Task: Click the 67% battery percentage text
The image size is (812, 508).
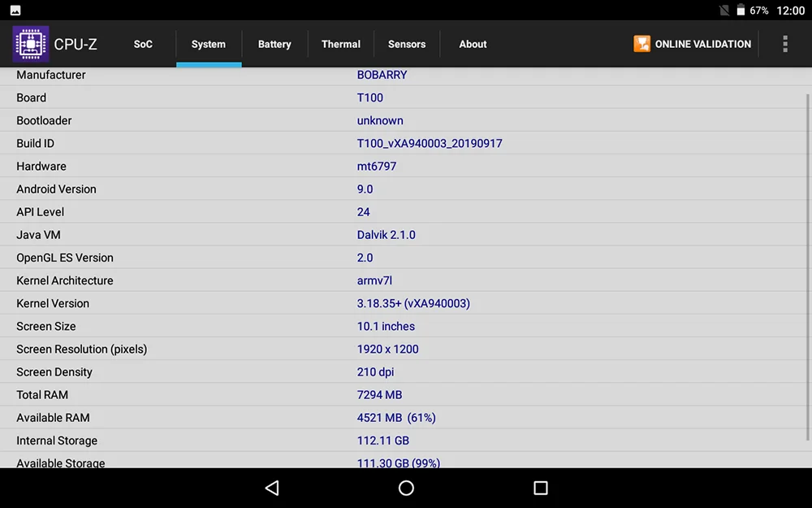Action: (x=758, y=11)
